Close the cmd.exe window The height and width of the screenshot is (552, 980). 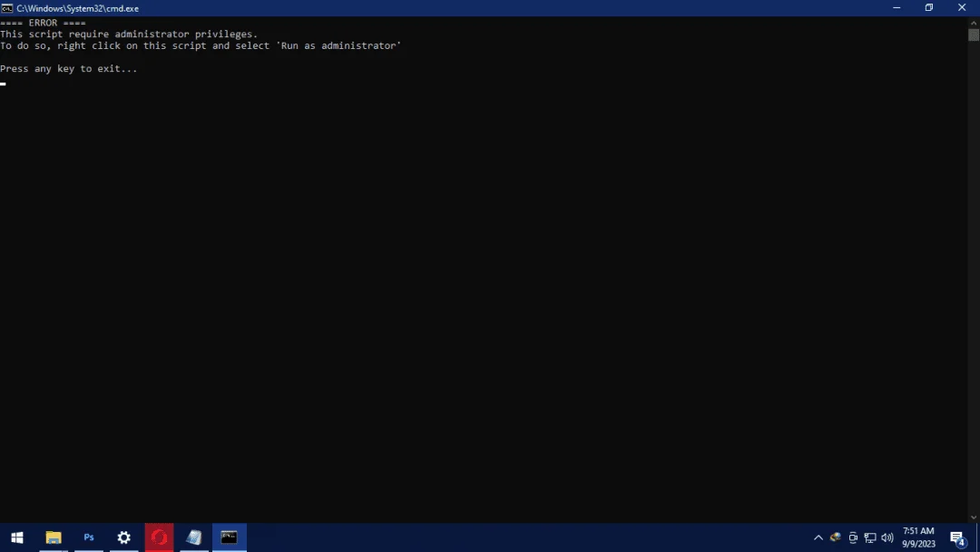(962, 8)
